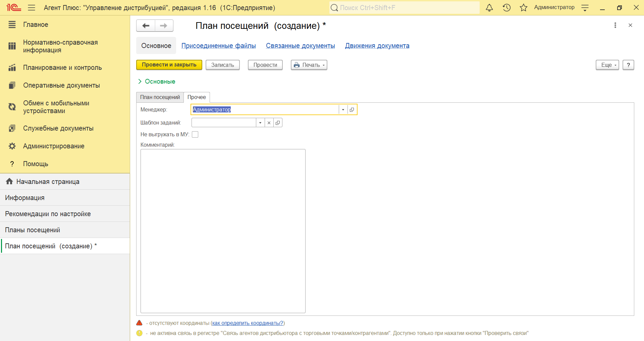Open Помощь section
The width and height of the screenshot is (644, 341).
(65, 164)
